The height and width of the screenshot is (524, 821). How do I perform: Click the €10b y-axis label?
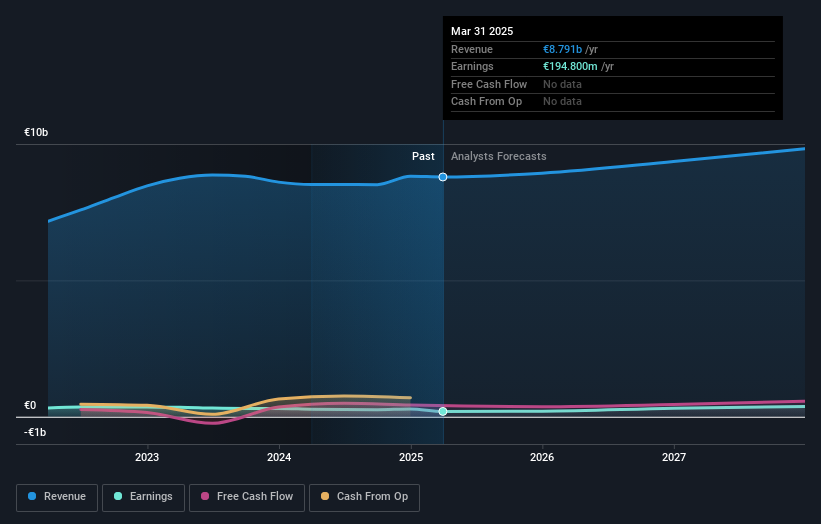click(x=36, y=132)
